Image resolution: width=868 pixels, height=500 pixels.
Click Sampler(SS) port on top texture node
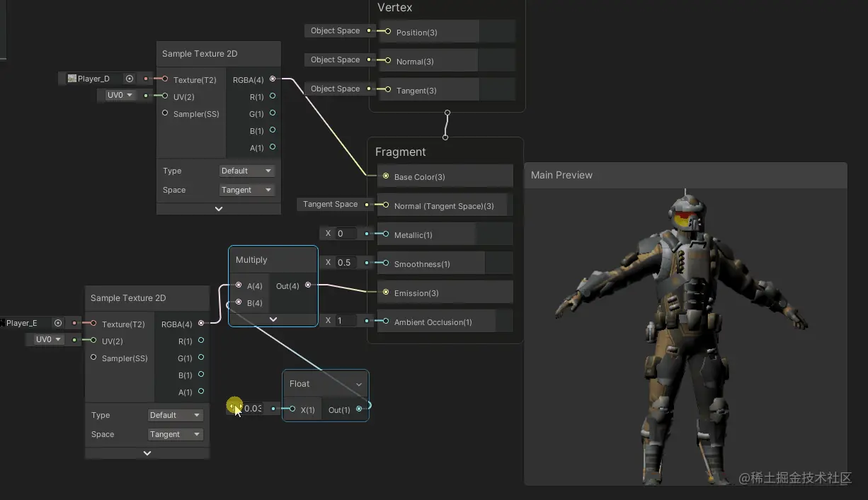click(165, 113)
